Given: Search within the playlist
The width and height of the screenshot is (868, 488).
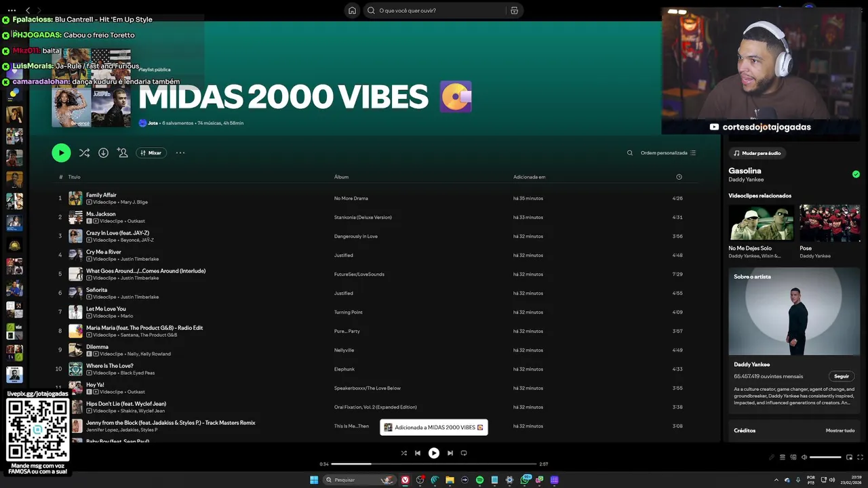Looking at the screenshot, I should tap(630, 152).
